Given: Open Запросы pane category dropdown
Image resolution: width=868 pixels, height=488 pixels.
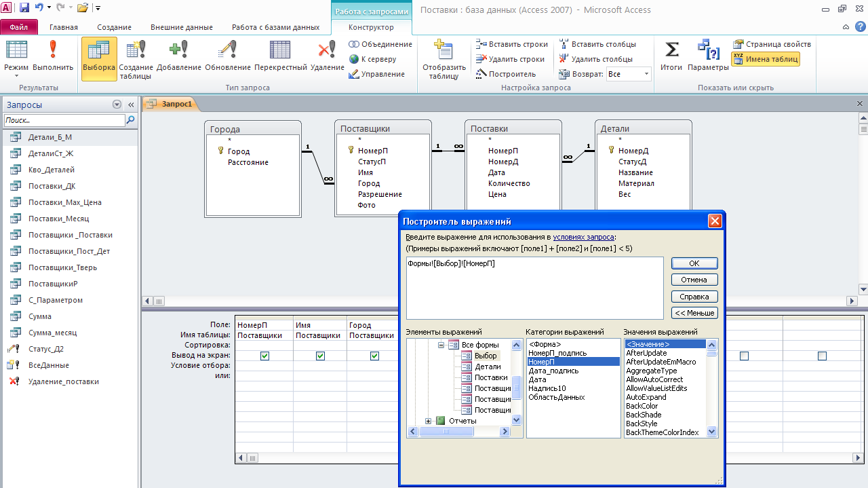Looking at the screenshot, I should [117, 105].
